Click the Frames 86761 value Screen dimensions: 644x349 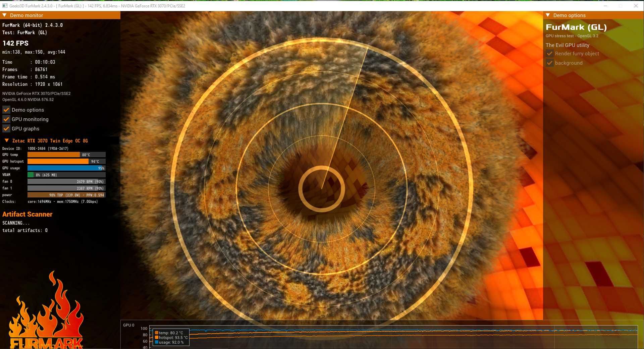tap(41, 69)
